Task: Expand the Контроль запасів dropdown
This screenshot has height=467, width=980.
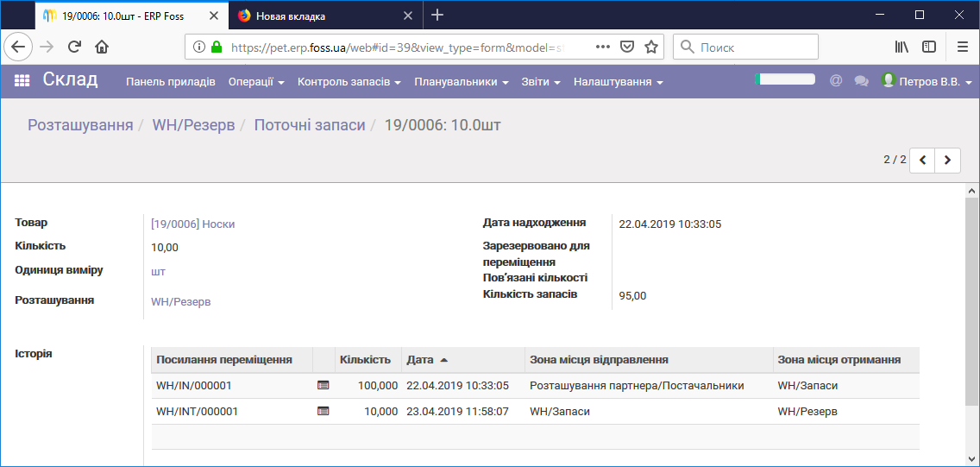Action: [349, 82]
